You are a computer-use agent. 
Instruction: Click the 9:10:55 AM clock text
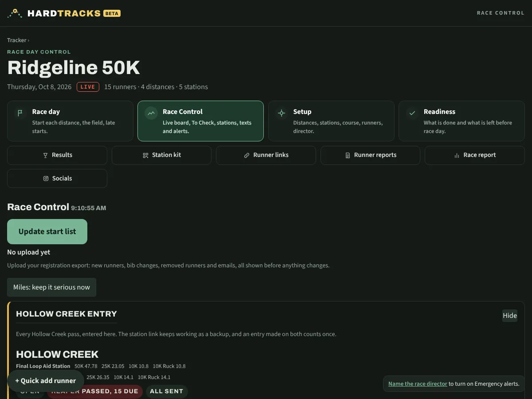[x=89, y=208]
